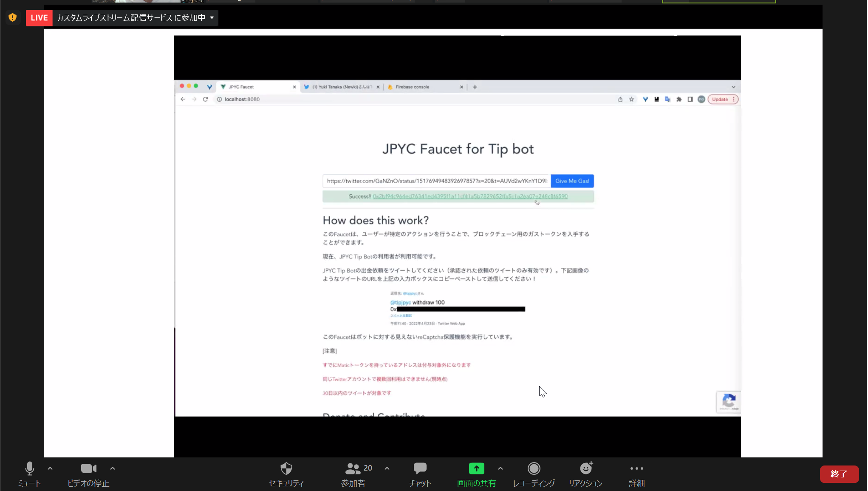Image resolution: width=868 pixels, height=491 pixels.
Task: Open the Success transaction hash link
Action: (470, 196)
